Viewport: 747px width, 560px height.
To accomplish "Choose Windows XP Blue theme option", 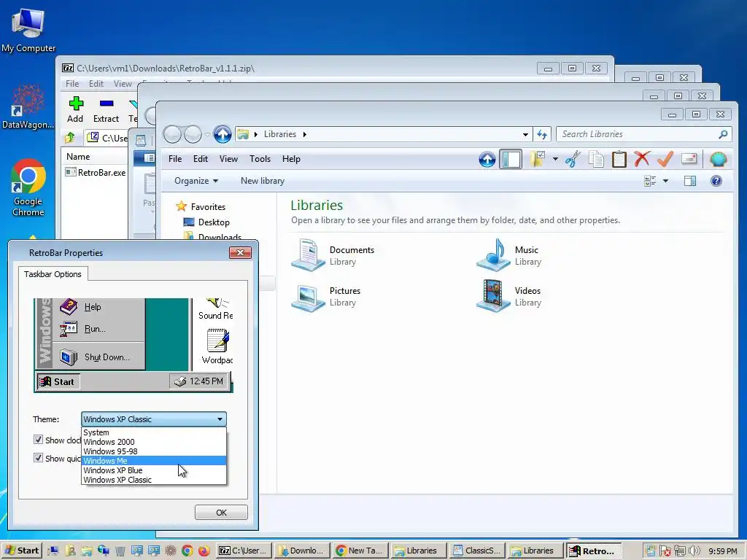I will [153, 470].
